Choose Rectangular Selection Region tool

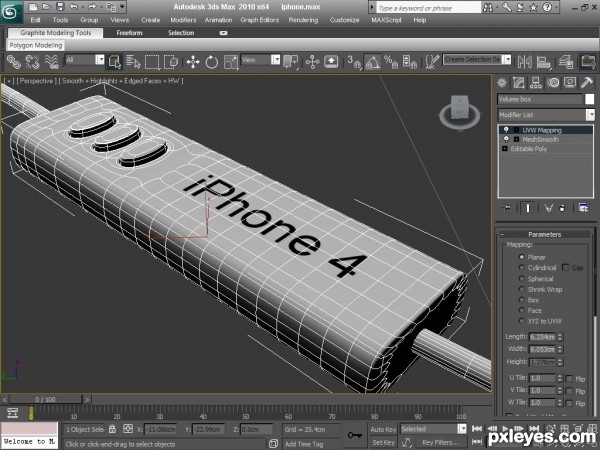click(x=152, y=61)
